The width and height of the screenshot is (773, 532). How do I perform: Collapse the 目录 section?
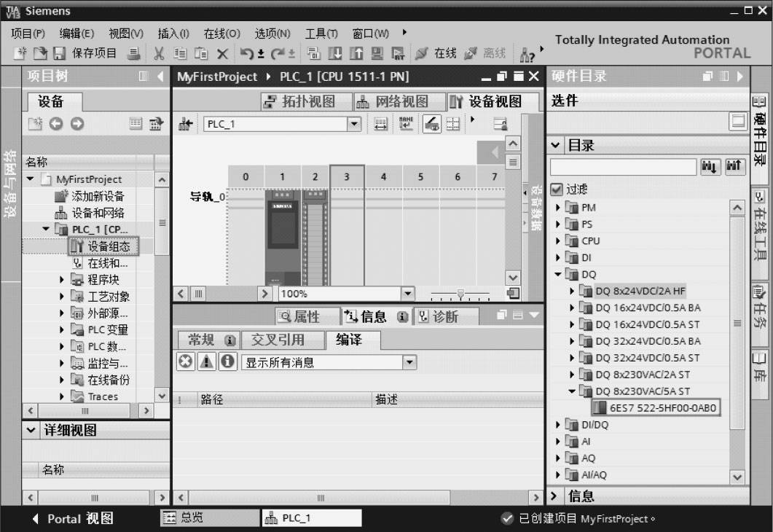pyautogui.click(x=556, y=146)
